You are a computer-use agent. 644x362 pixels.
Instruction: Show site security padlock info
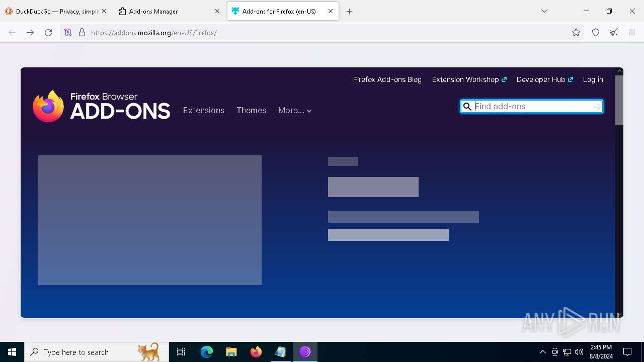(x=82, y=33)
